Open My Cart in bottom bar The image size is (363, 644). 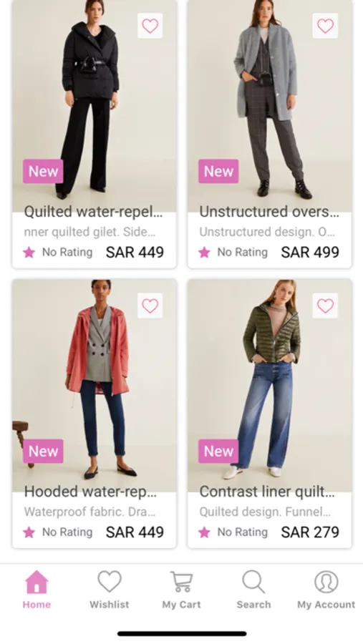click(181, 590)
